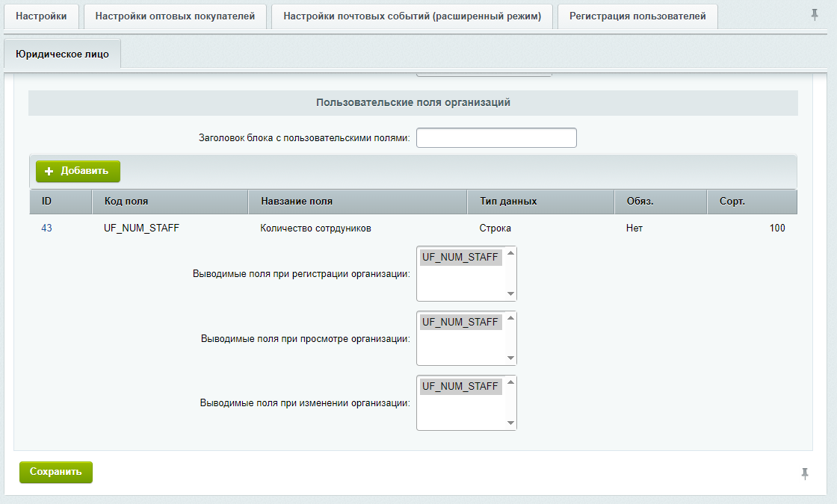This screenshot has height=504, width=837.
Task: Select UF_NUM_STAFF in the organization view fields list
Action: point(460,322)
